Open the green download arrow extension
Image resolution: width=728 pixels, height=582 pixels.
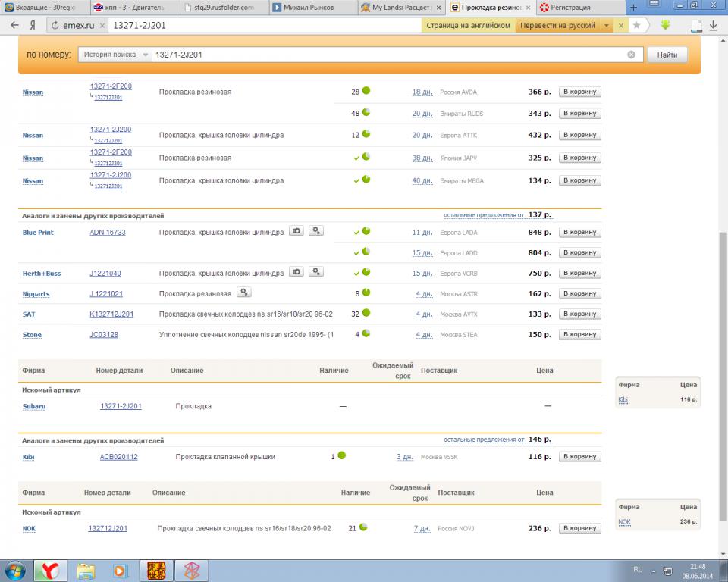tap(665, 25)
